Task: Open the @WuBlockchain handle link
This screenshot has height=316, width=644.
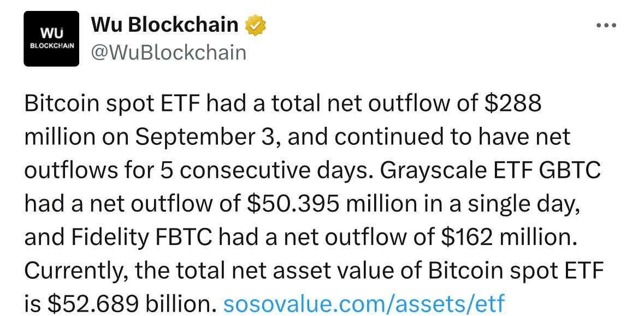Action: (x=168, y=52)
